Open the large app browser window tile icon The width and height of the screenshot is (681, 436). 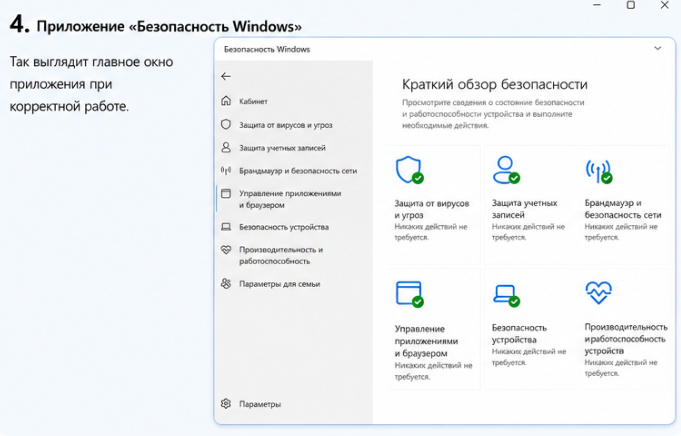(x=410, y=294)
